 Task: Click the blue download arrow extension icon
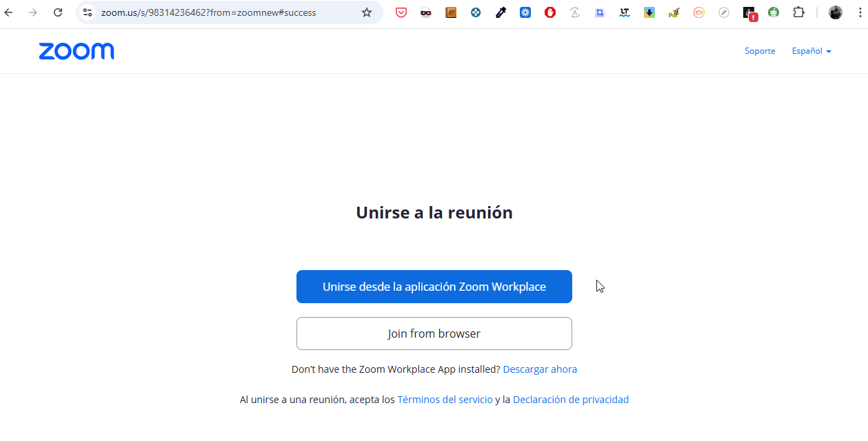point(649,12)
